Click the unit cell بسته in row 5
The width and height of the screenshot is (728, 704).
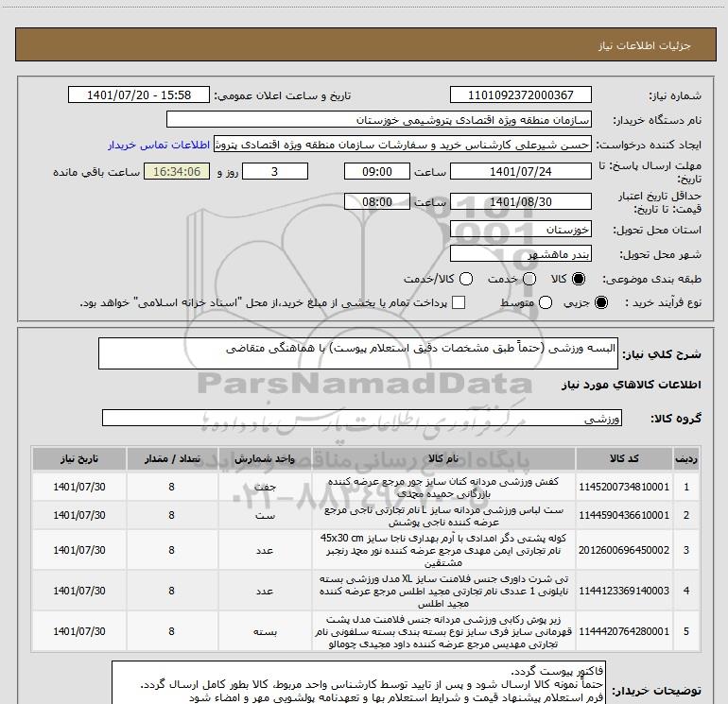[x=265, y=631]
